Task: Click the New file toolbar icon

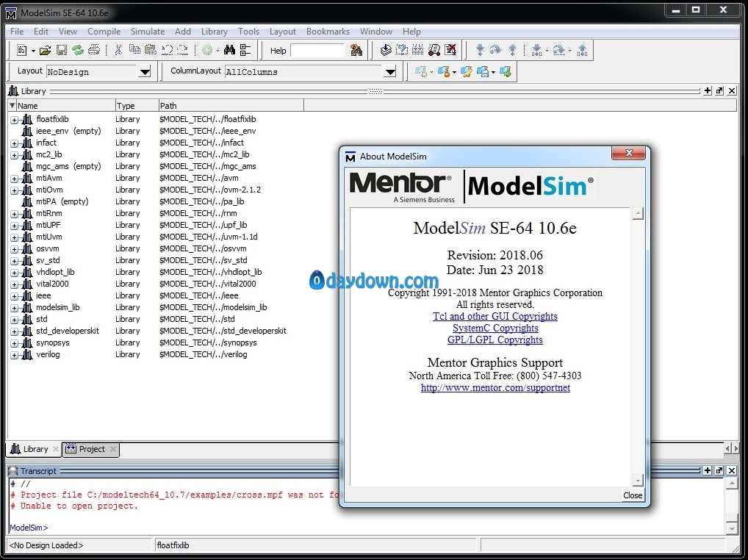Action: point(21,50)
